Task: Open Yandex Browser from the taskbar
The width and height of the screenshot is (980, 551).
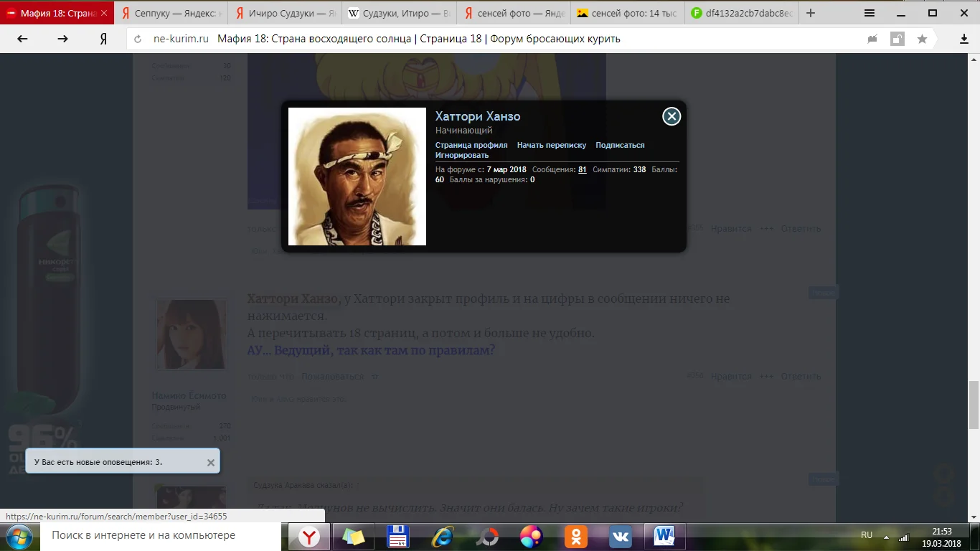Action: click(x=309, y=536)
